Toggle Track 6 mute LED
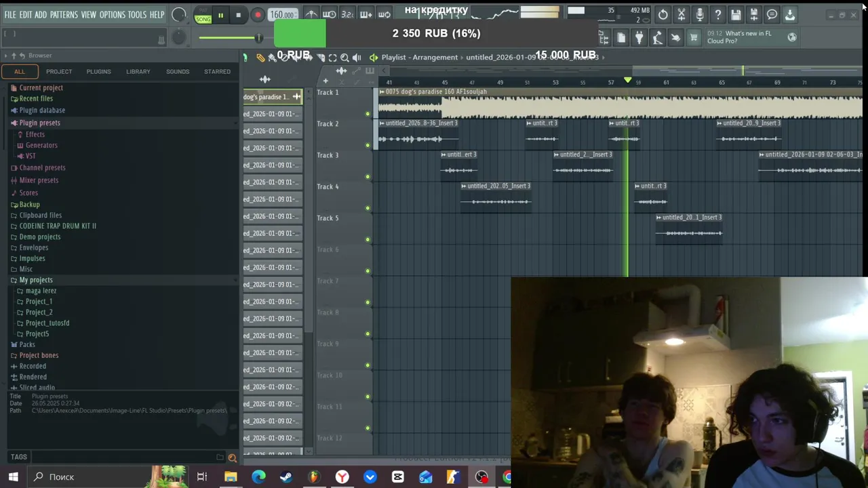Viewport: 868px width, 488px height. pyautogui.click(x=368, y=271)
